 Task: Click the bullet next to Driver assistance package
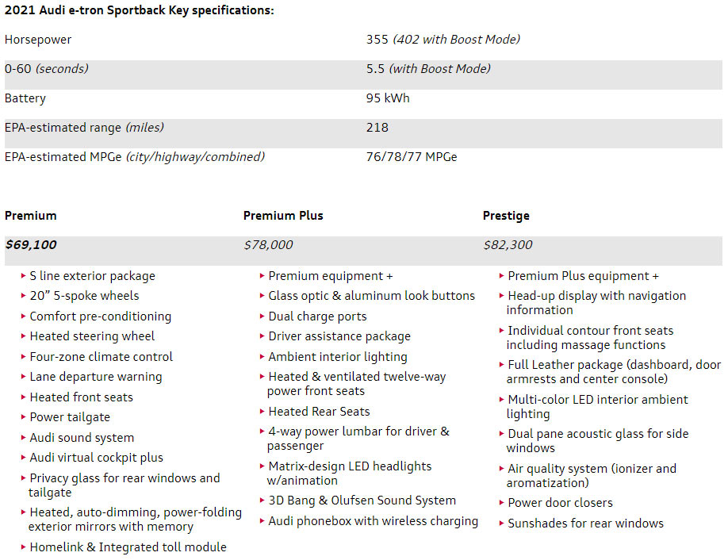[x=262, y=337]
